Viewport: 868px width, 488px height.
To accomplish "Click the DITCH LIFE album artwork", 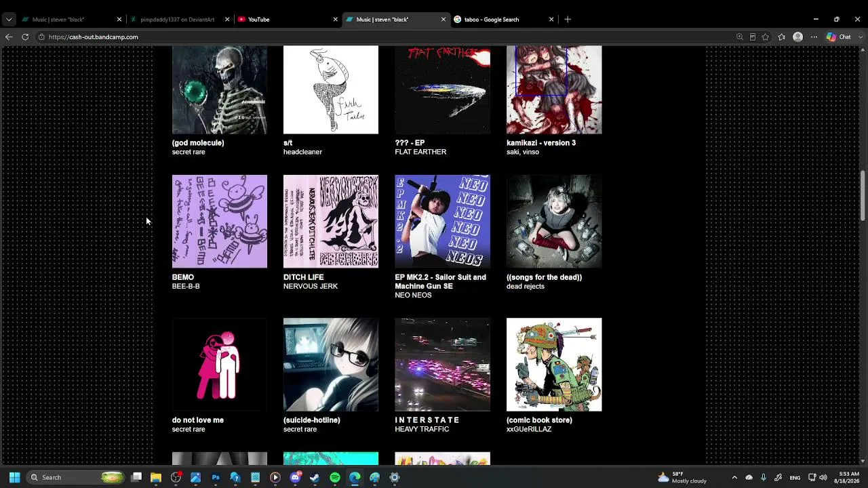I will pyautogui.click(x=331, y=222).
